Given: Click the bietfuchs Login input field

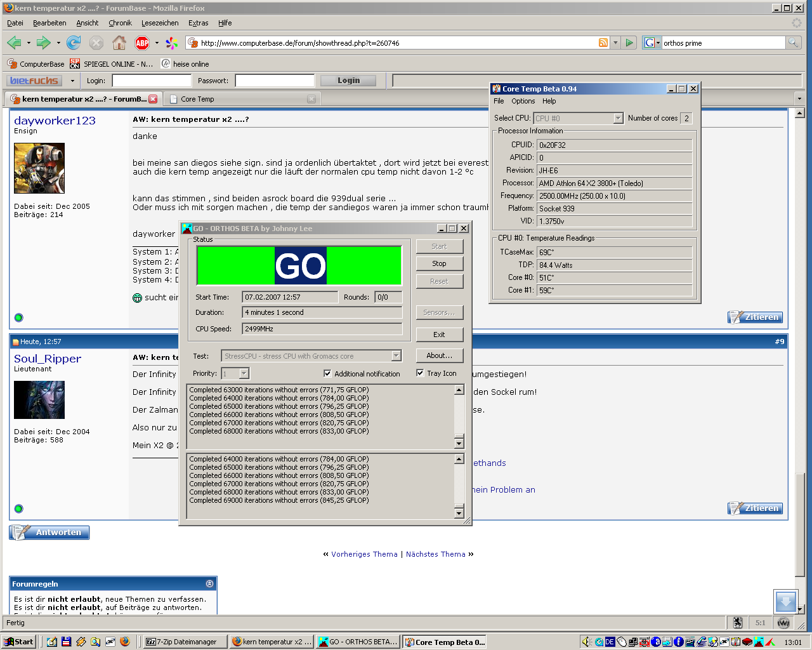Looking at the screenshot, I should 152,81.
